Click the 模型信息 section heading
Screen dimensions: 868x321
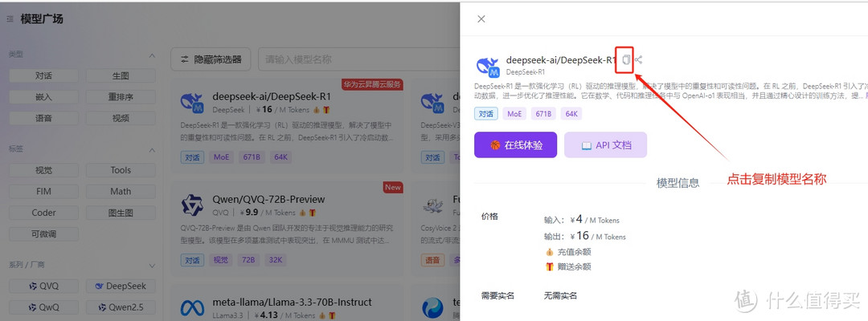678,183
